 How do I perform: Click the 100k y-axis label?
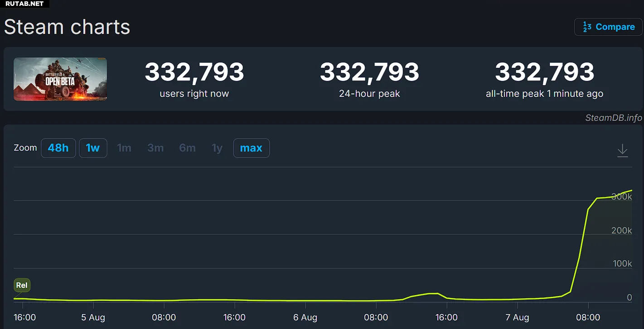[x=621, y=263]
